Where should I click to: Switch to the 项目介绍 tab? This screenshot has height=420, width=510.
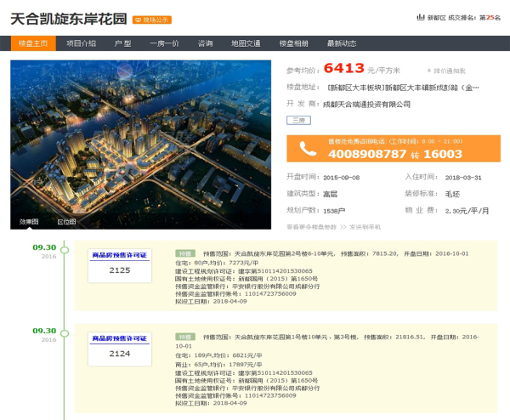[x=82, y=43]
